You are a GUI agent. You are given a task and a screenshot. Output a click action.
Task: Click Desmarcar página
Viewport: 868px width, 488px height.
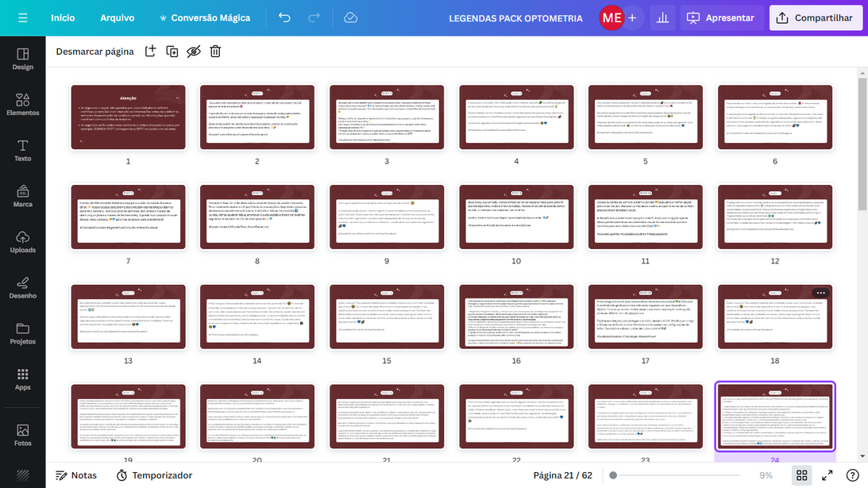[95, 52]
